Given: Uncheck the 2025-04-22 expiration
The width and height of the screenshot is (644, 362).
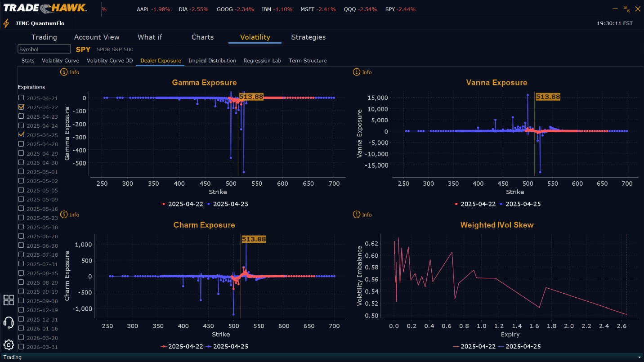Looking at the screenshot, I should coord(21,107).
